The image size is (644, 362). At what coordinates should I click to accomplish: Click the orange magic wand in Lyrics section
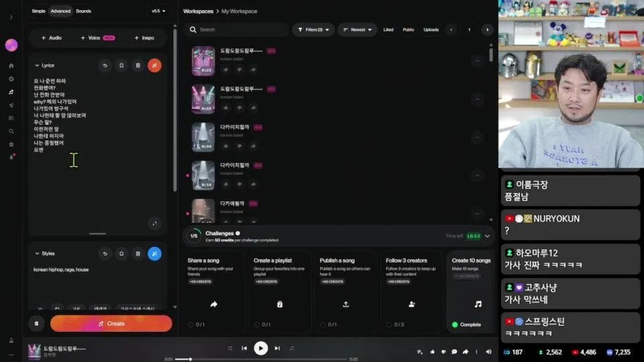click(x=154, y=65)
